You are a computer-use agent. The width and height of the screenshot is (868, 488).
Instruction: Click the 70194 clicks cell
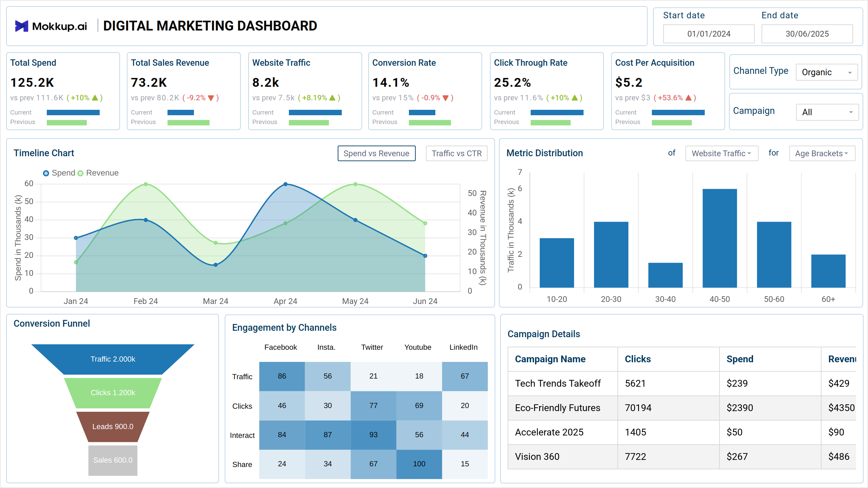(668, 408)
